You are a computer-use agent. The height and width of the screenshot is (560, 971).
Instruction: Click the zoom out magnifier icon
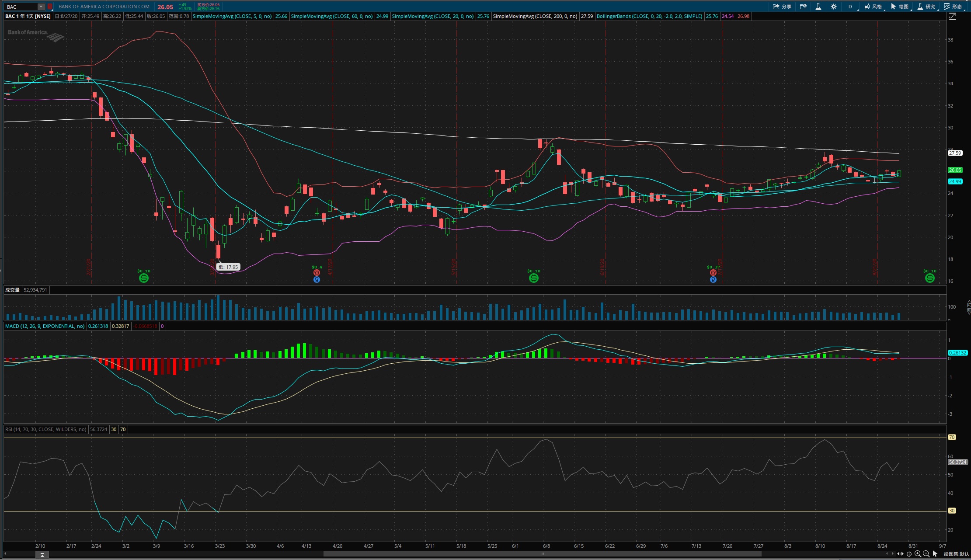point(926,554)
